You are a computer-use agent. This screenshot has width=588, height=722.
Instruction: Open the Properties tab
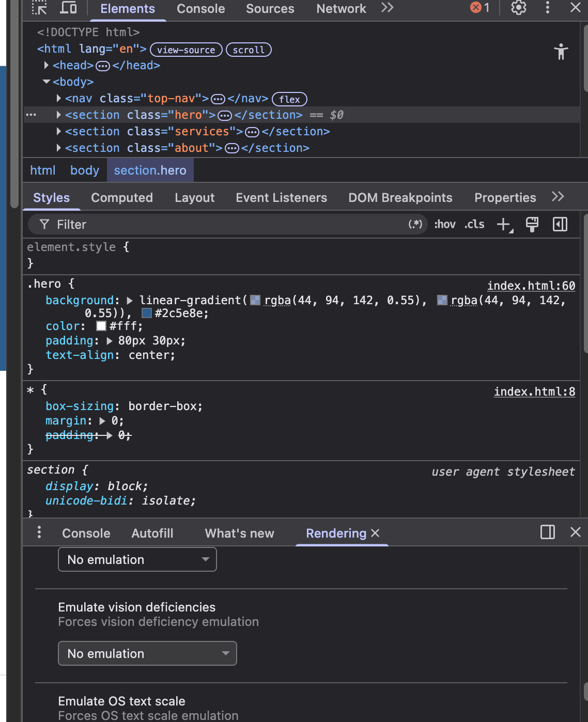pyautogui.click(x=505, y=198)
